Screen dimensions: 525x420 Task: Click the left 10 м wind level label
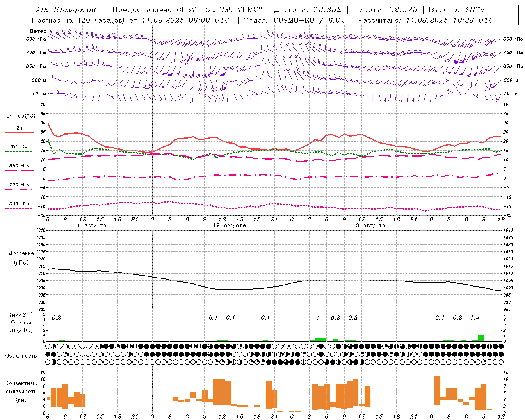tap(39, 94)
